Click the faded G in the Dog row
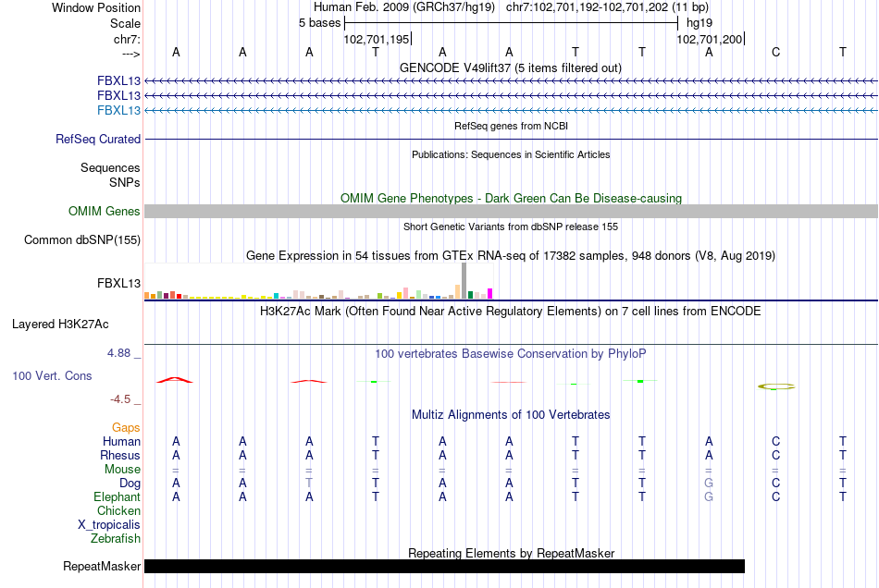879x588 pixels. click(709, 483)
